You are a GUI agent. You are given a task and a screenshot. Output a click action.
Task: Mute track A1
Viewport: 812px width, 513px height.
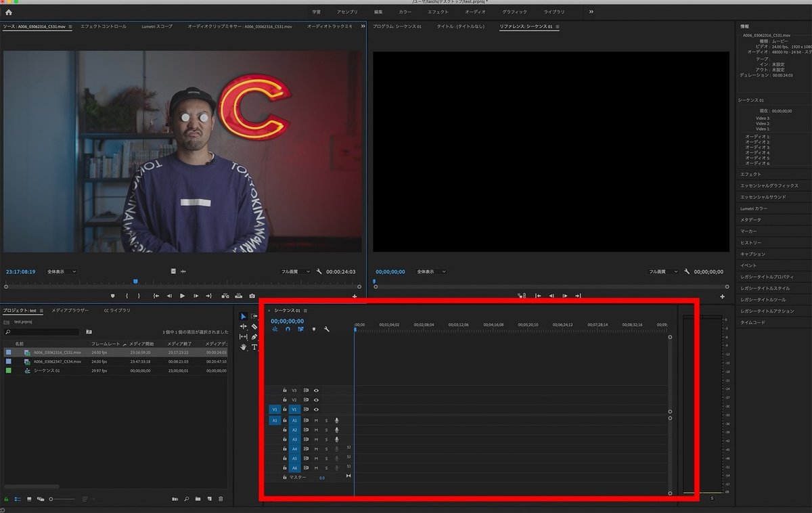[316, 420]
